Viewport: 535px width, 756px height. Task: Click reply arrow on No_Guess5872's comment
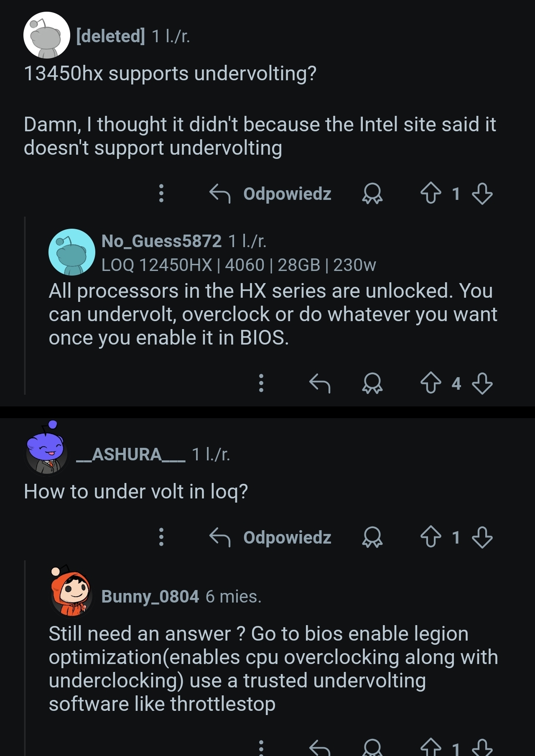[x=320, y=383]
